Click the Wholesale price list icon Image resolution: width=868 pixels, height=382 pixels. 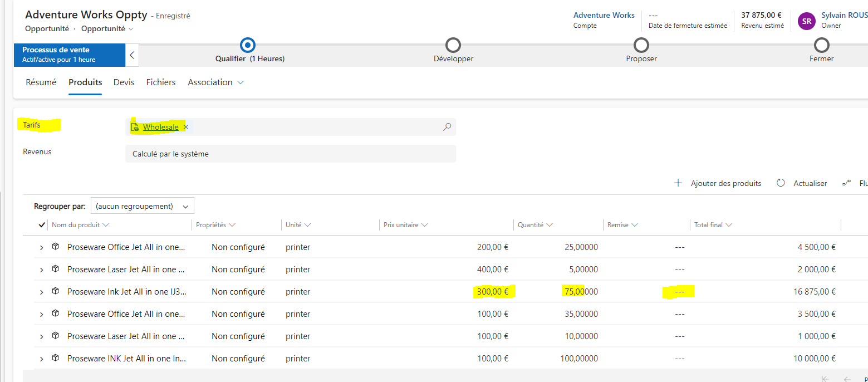tap(134, 127)
